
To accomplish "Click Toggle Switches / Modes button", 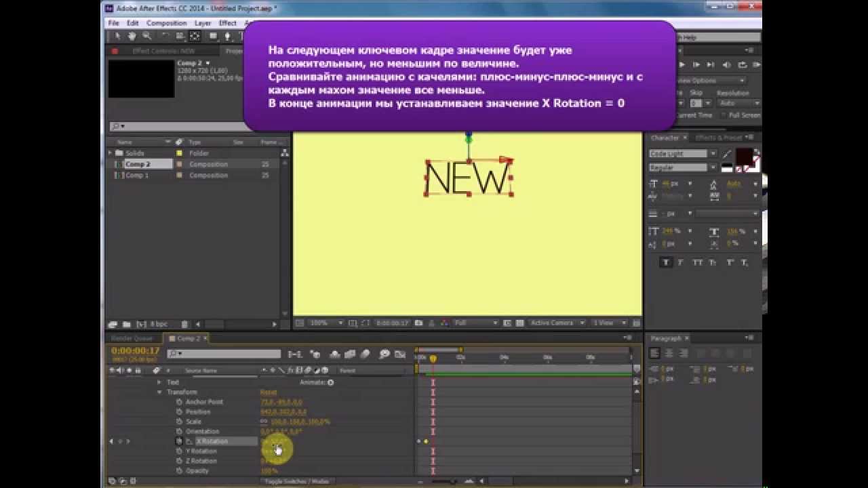I will point(296,481).
